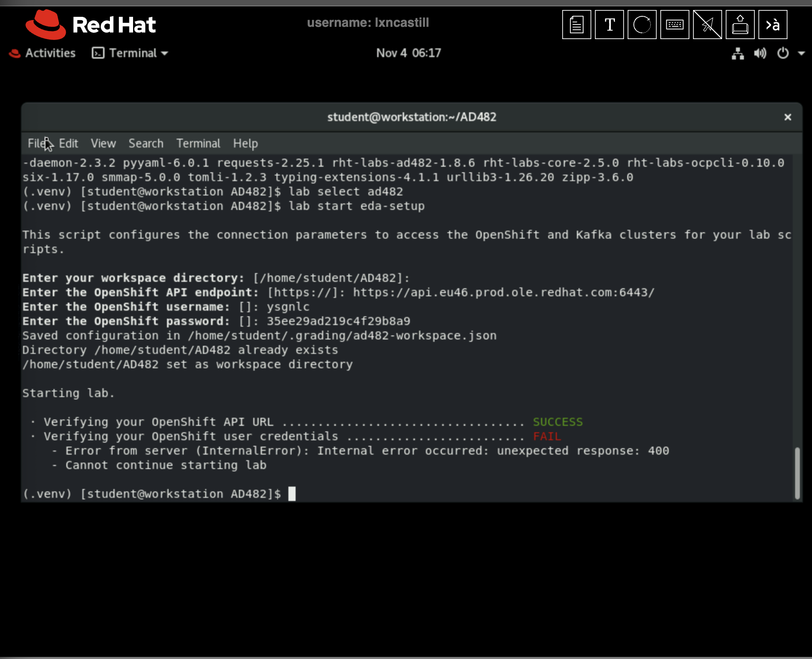The width and height of the screenshot is (812, 659).
Task: Click the green SUCCESS status
Action: (558, 422)
